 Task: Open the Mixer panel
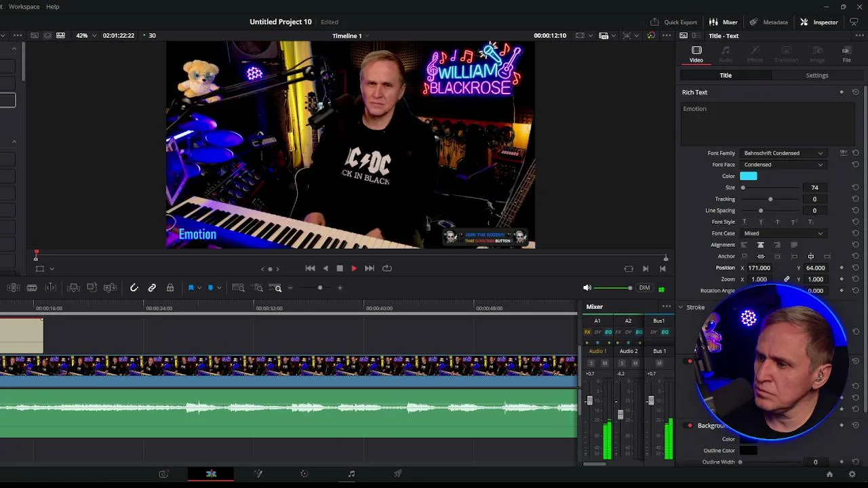point(724,22)
